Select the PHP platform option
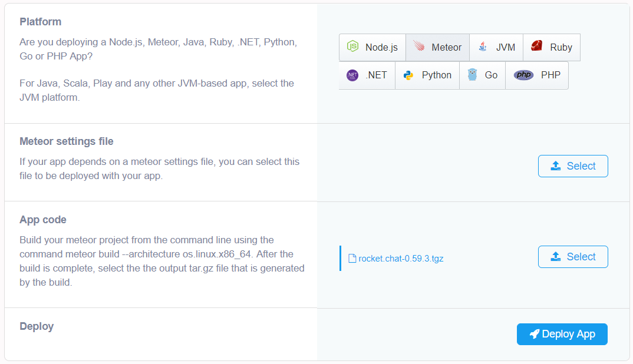 click(x=537, y=75)
